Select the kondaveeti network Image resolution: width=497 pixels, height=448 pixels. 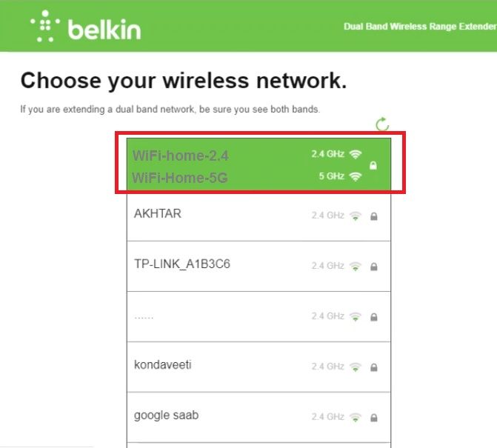point(163,365)
